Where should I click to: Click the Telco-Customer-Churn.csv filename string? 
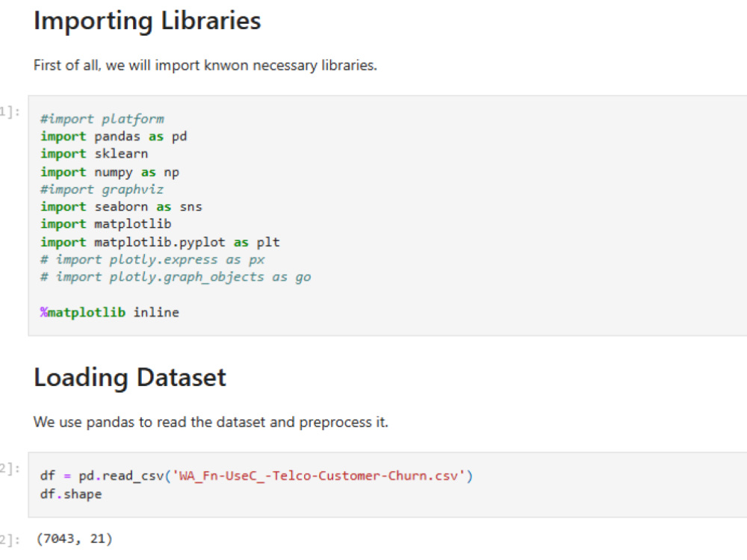[318, 476]
